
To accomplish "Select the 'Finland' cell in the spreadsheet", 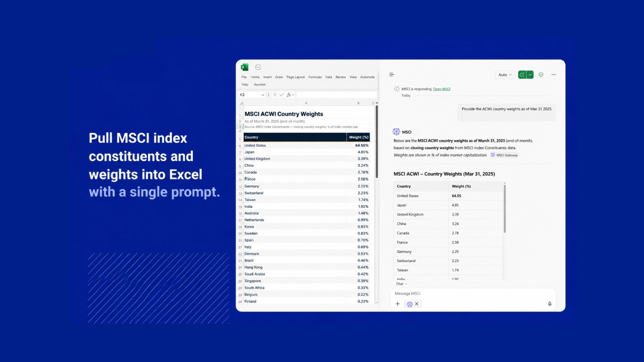I will 295,301.
